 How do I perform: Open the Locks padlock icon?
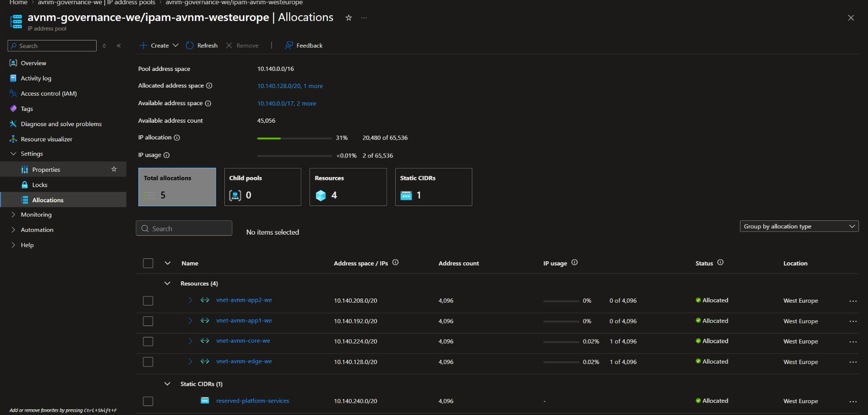coord(25,185)
